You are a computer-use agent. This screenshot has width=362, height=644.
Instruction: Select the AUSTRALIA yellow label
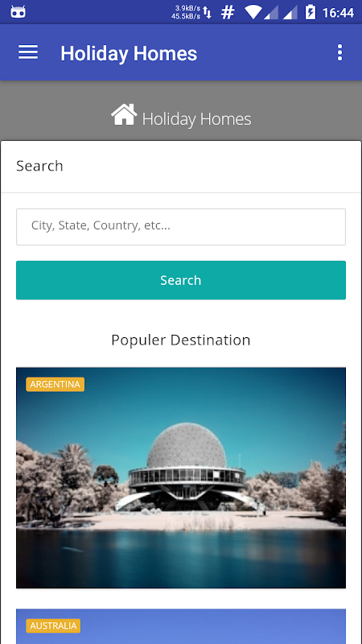click(53, 625)
